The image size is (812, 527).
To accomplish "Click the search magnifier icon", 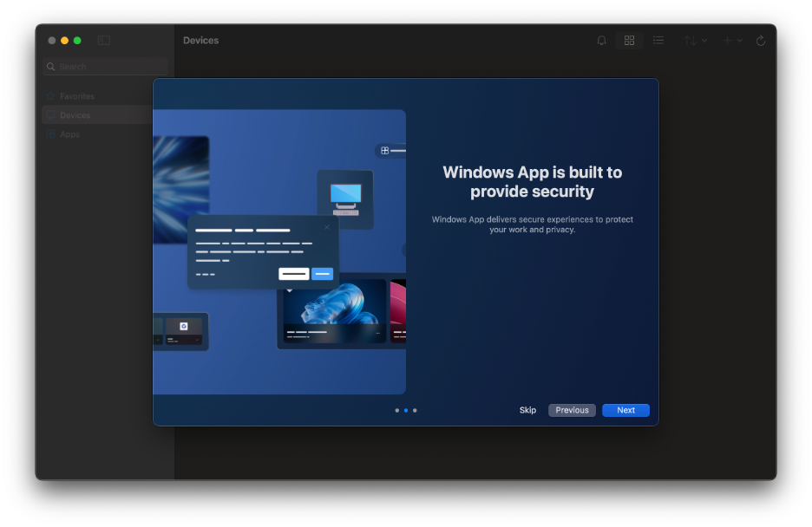I will tap(51, 67).
